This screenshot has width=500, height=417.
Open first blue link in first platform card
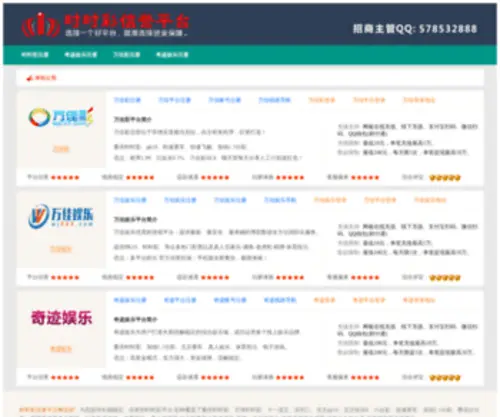click(x=127, y=100)
